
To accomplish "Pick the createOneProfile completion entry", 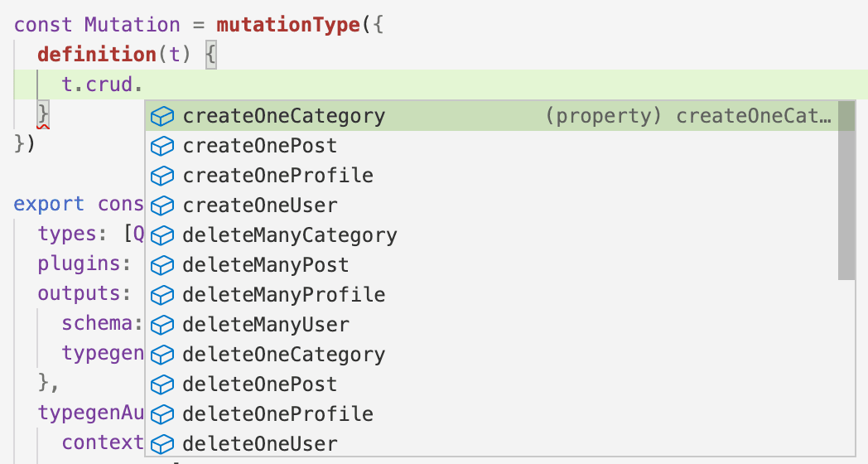I will pyautogui.click(x=277, y=176).
